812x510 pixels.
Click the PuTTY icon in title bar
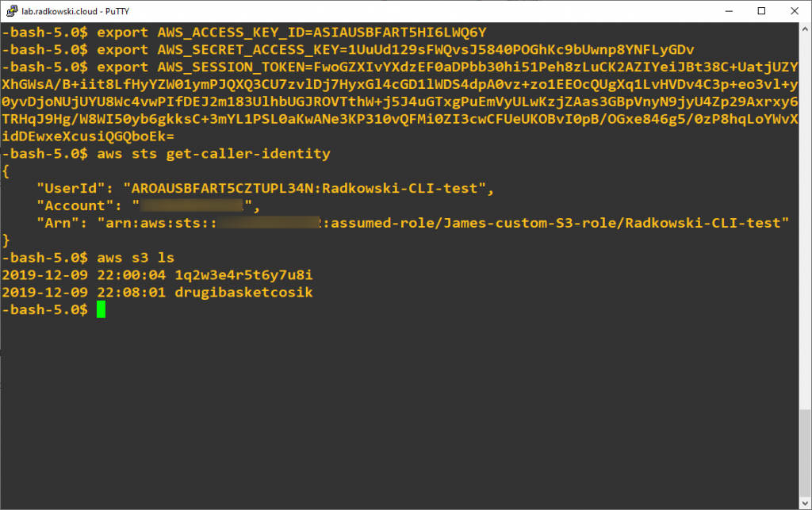[x=11, y=11]
